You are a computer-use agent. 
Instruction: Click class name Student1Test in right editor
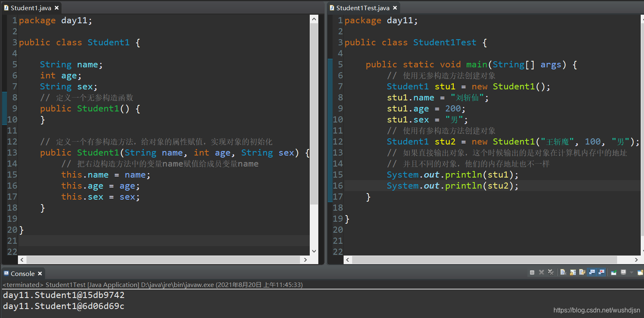(x=445, y=42)
